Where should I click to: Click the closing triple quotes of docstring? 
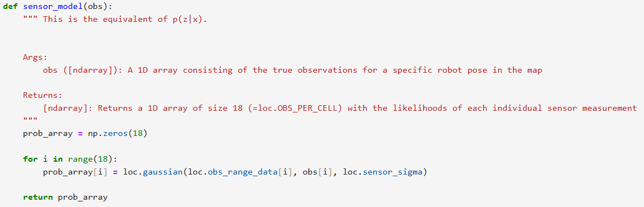coord(30,120)
